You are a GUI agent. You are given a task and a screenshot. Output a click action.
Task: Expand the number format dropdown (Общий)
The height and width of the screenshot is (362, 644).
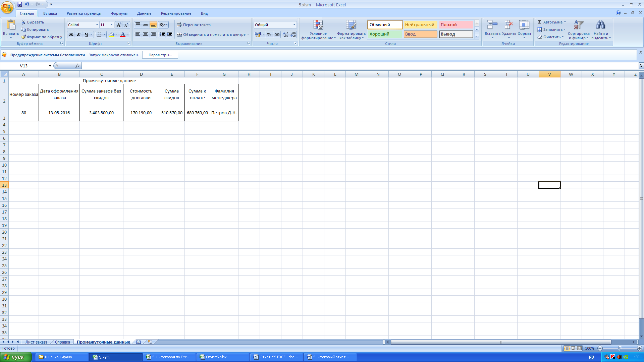coord(294,25)
